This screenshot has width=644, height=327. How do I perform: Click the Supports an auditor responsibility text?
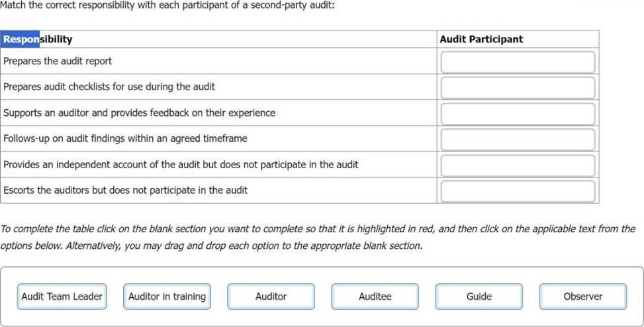click(x=139, y=113)
